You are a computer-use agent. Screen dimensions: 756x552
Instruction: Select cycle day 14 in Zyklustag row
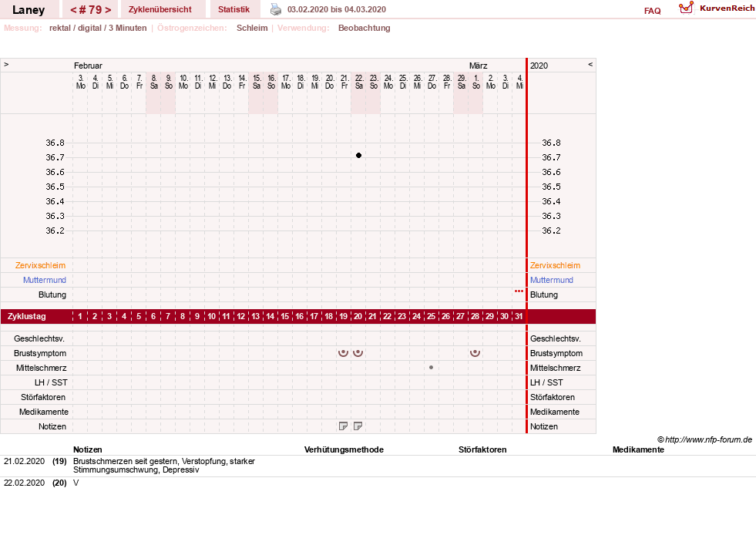tap(270, 317)
